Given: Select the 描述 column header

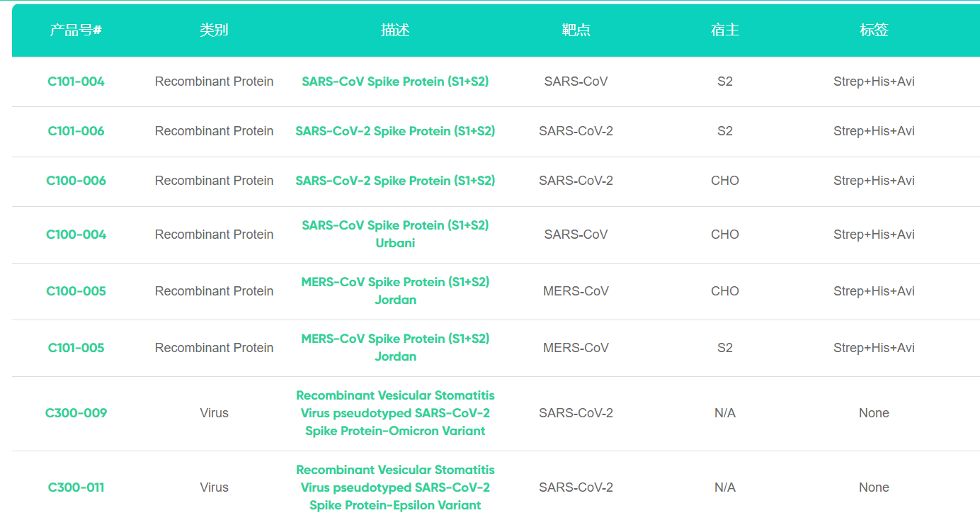Looking at the screenshot, I should click(395, 30).
